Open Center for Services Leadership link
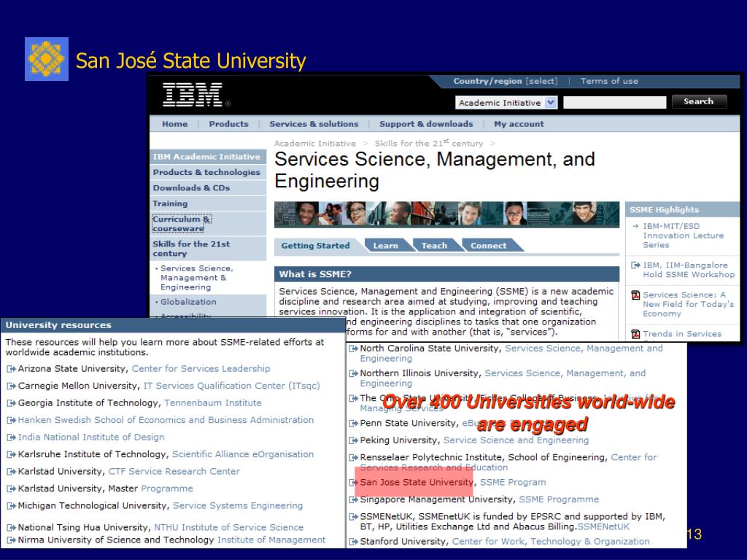This screenshot has width=747, height=560. tap(201, 368)
